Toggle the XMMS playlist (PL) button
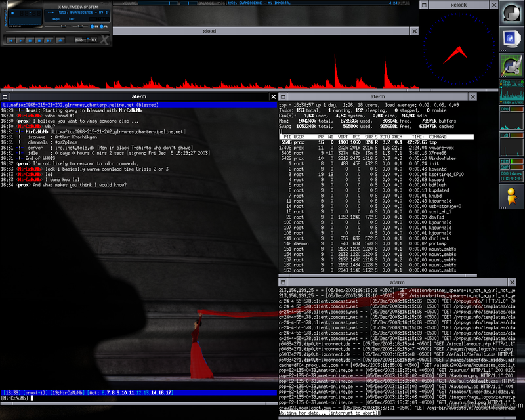This screenshot has width=525, height=420. [104, 26]
